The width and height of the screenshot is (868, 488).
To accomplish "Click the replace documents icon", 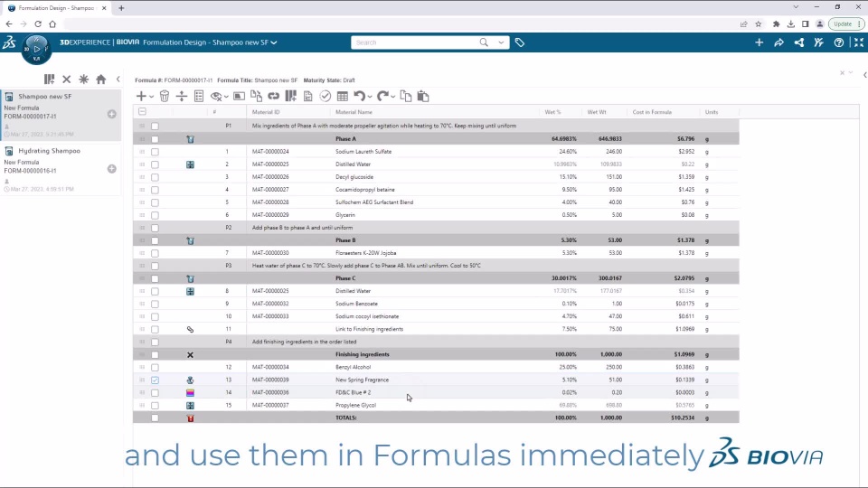I will tap(256, 97).
